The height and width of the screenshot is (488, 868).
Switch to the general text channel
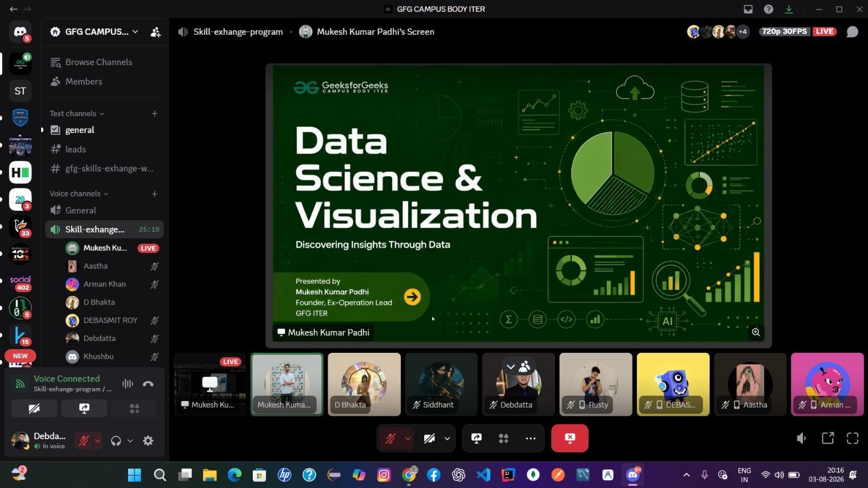(x=104, y=130)
